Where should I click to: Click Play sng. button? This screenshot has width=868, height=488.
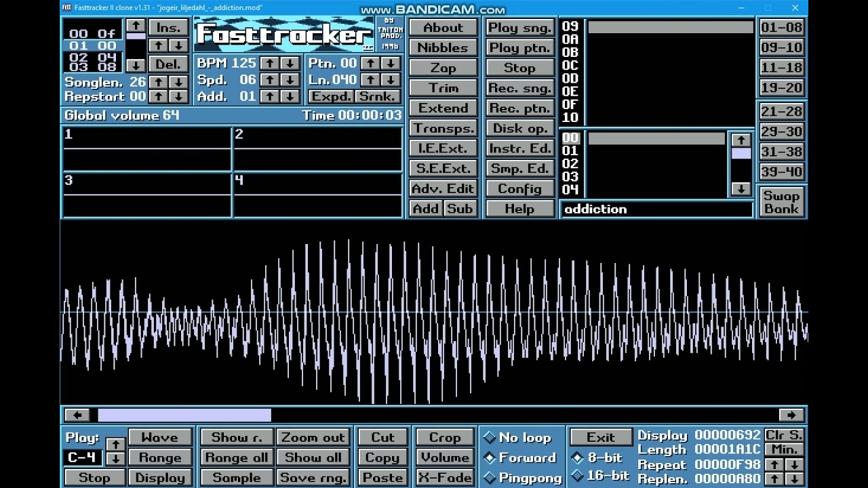pyautogui.click(x=519, y=28)
